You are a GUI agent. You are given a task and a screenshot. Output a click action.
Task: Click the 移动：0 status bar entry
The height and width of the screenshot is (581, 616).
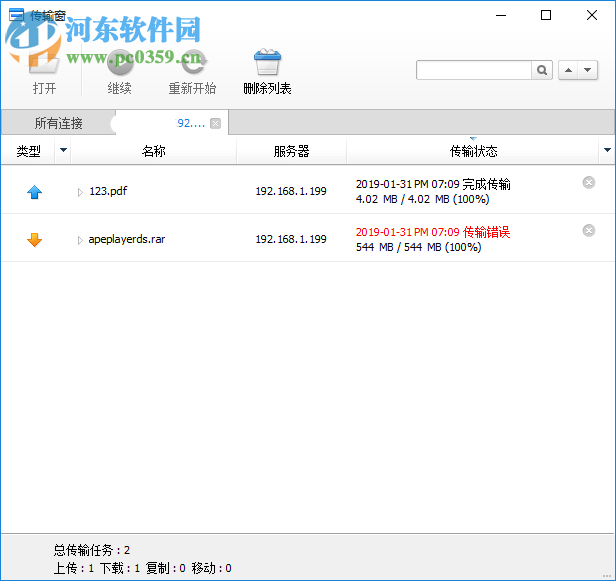coord(211,568)
